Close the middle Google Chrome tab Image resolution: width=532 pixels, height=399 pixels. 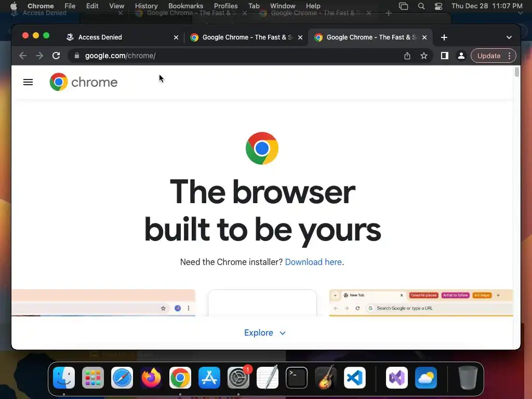pyautogui.click(x=300, y=37)
